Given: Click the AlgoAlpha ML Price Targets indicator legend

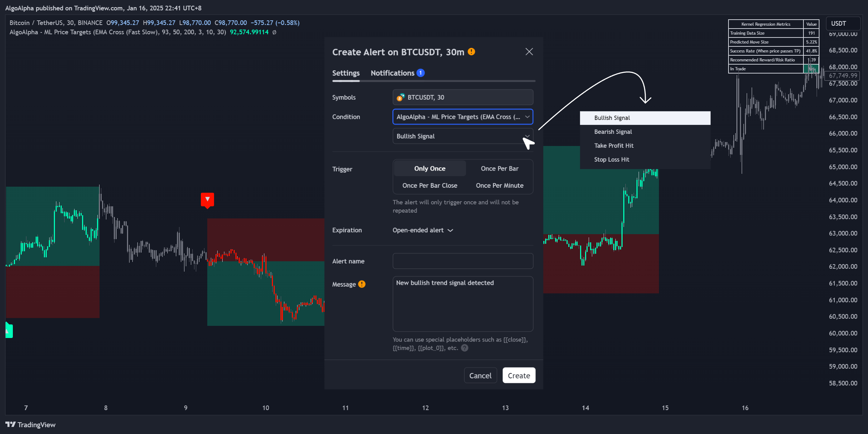Looking at the screenshot, I should [x=118, y=32].
